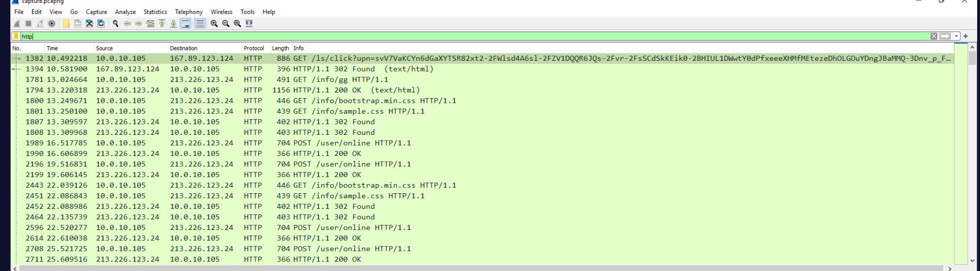Reload the capture file
This screenshot has height=271, width=980.
101,24
